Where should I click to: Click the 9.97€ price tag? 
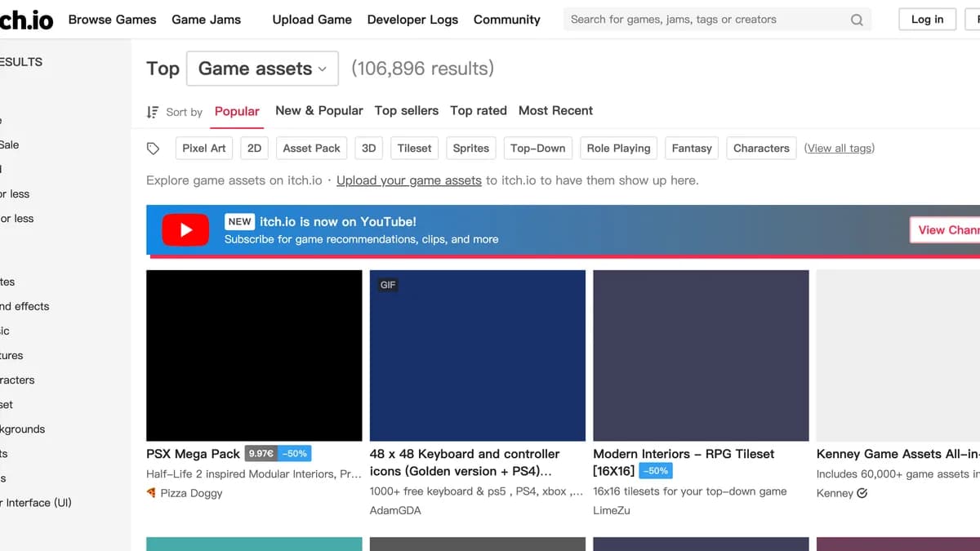[261, 454]
